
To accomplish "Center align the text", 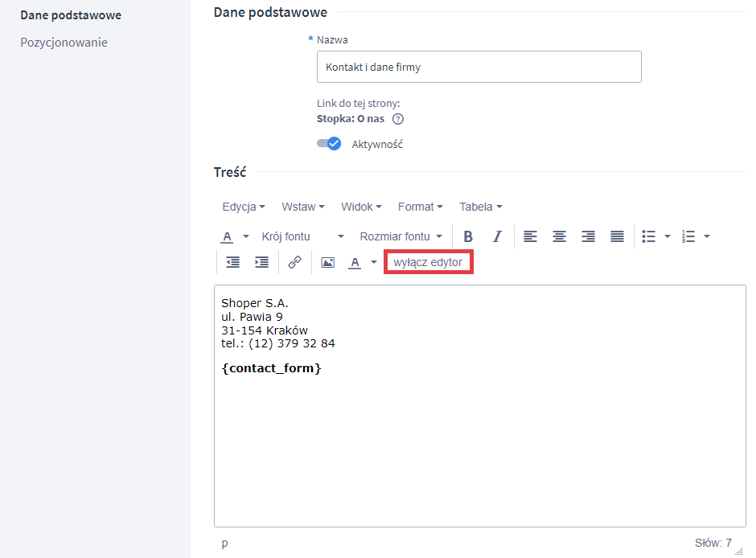I will [x=559, y=236].
